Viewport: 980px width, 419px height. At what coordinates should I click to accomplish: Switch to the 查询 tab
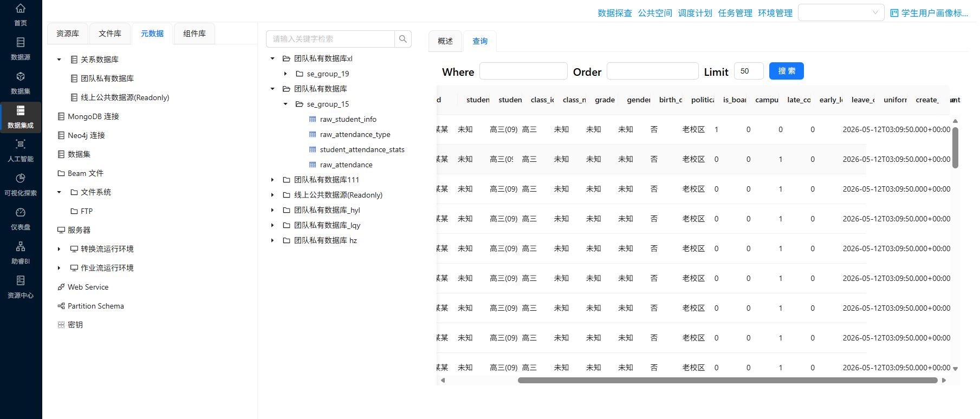tap(480, 41)
